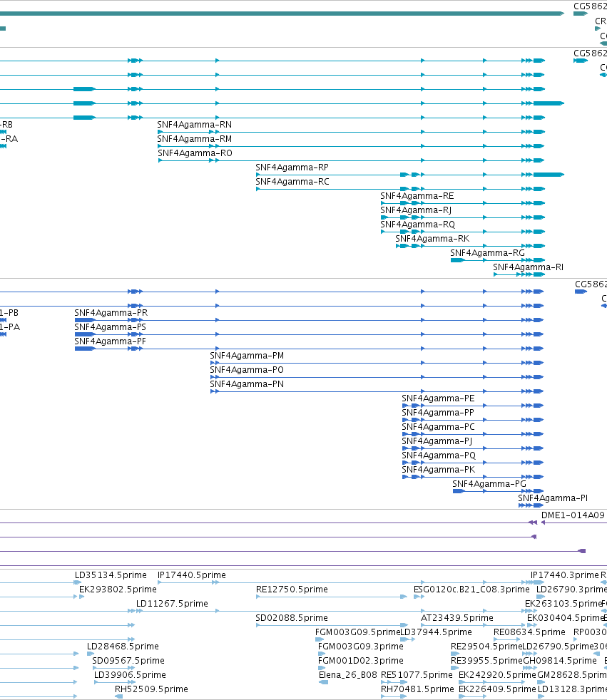The image size is (607, 700).
Task: Select the SNF4Agamma-RM transcript label
Action: coord(194,139)
